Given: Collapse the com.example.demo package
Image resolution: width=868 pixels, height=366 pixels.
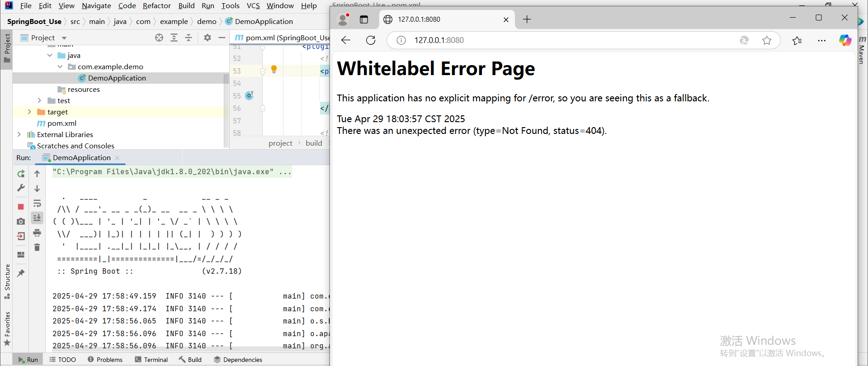Looking at the screenshot, I should [x=60, y=67].
